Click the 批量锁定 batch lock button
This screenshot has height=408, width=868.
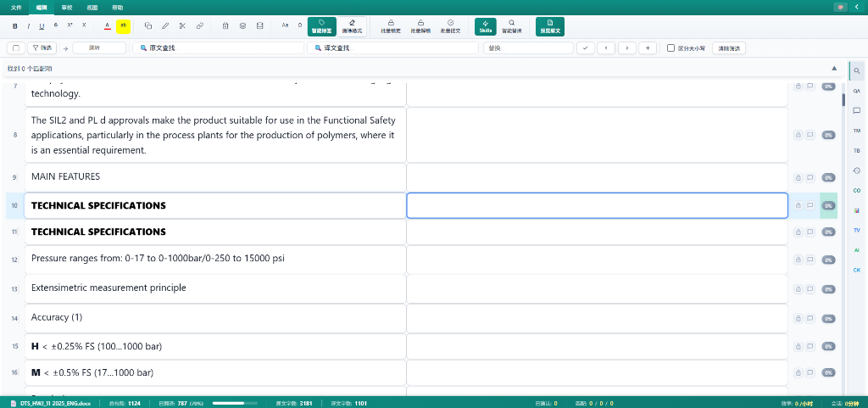coord(391,26)
